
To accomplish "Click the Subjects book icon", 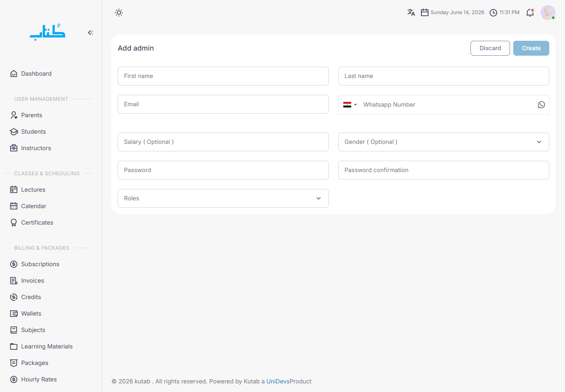I will point(14,330).
